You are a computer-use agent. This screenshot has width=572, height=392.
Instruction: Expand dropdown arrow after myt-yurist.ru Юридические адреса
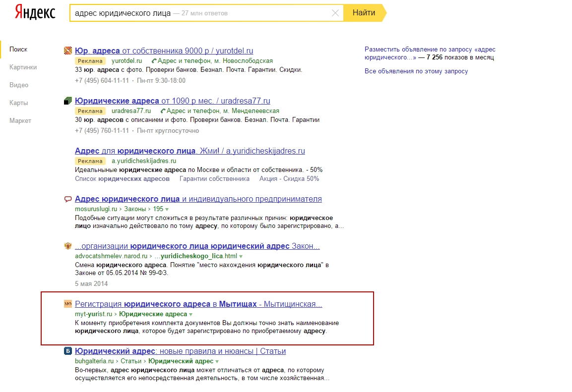191,314
